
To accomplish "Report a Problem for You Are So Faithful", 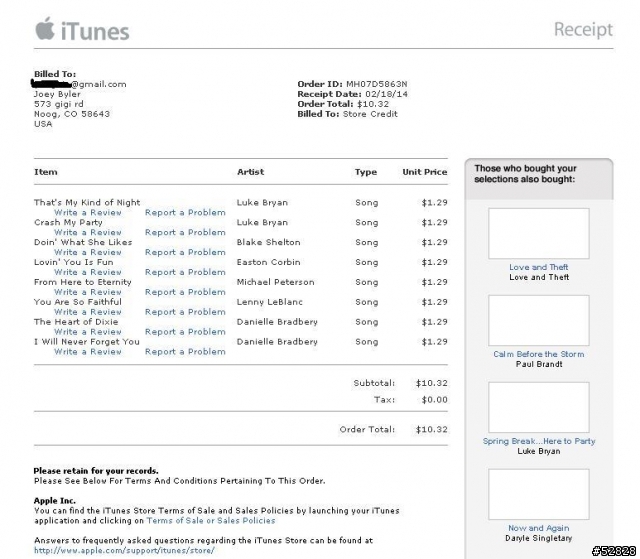I will pos(185,312).
